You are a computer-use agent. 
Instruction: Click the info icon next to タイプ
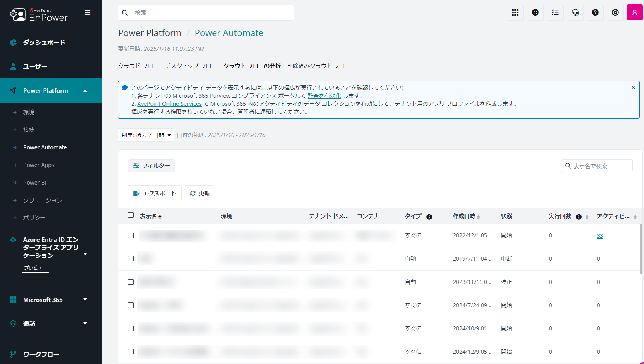[429, 217]
